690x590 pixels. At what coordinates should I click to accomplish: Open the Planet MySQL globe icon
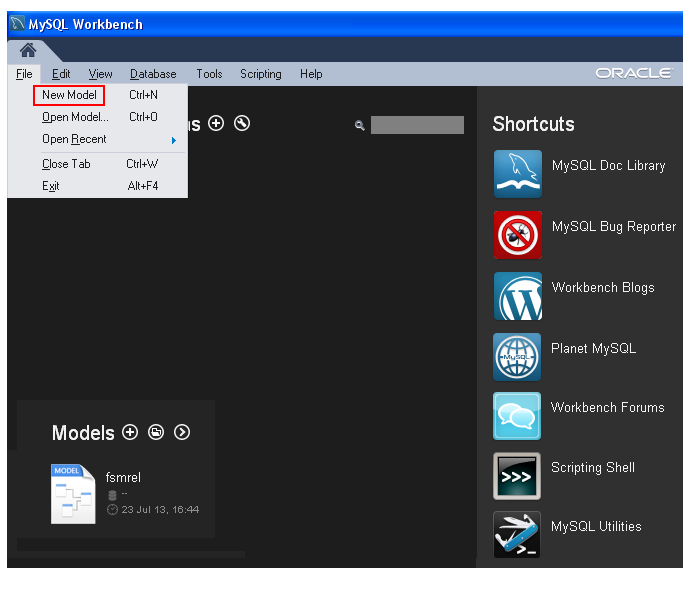[x=517, y=357]
